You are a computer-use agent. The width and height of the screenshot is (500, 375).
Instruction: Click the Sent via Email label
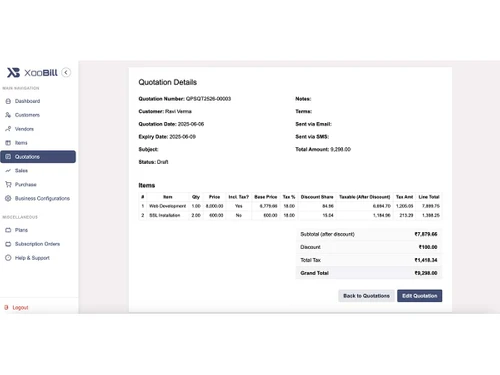point(313,124)
